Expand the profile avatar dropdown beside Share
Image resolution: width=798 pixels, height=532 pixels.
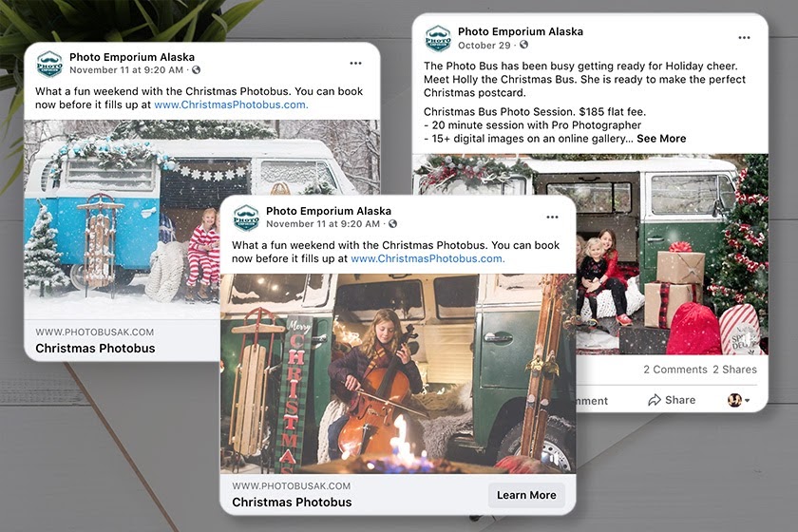(738, 400)
